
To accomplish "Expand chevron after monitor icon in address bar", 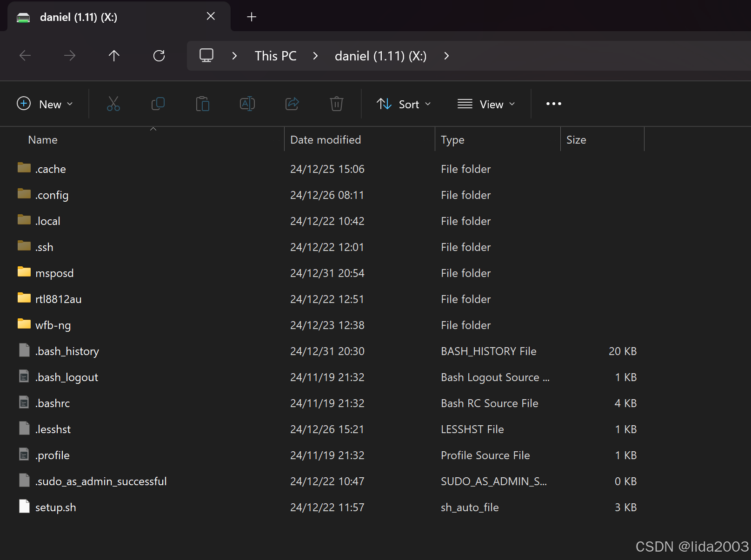I will click(234, 56).
